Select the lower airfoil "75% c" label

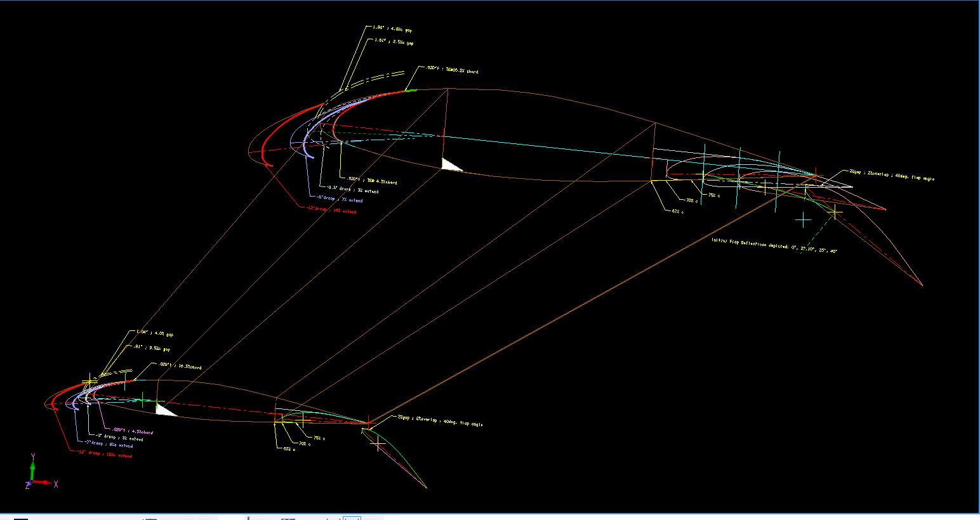(x=319, y=438)
